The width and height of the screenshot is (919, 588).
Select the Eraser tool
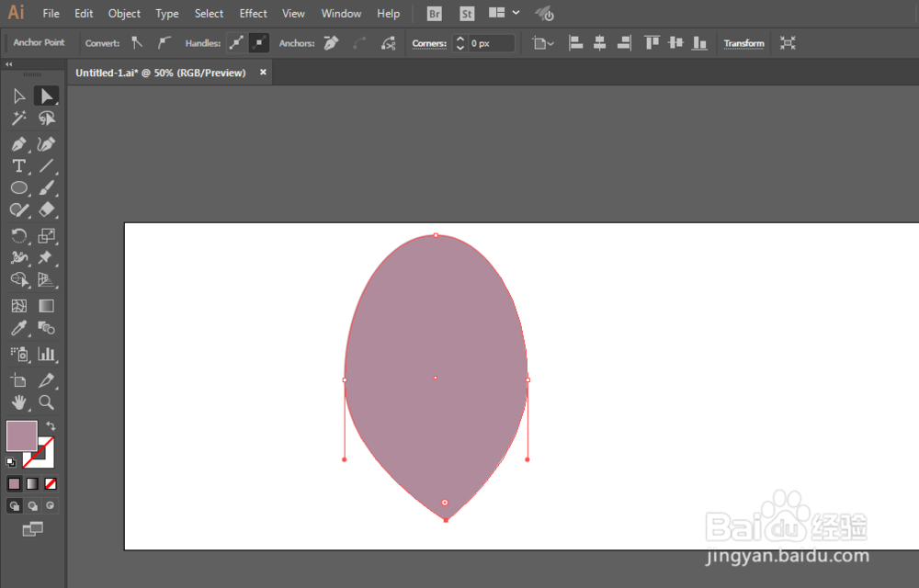46,209
